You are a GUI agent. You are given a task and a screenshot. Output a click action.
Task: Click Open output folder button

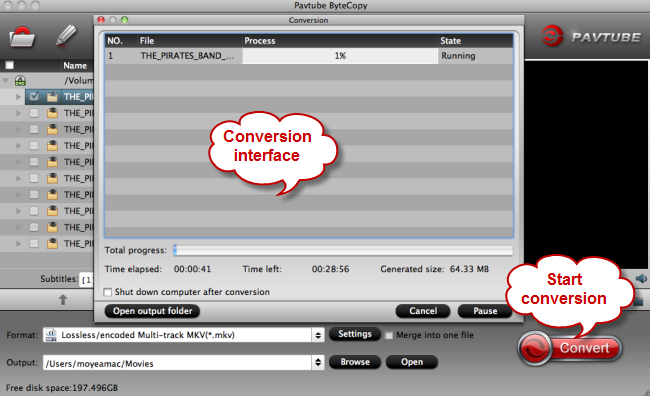152,311
